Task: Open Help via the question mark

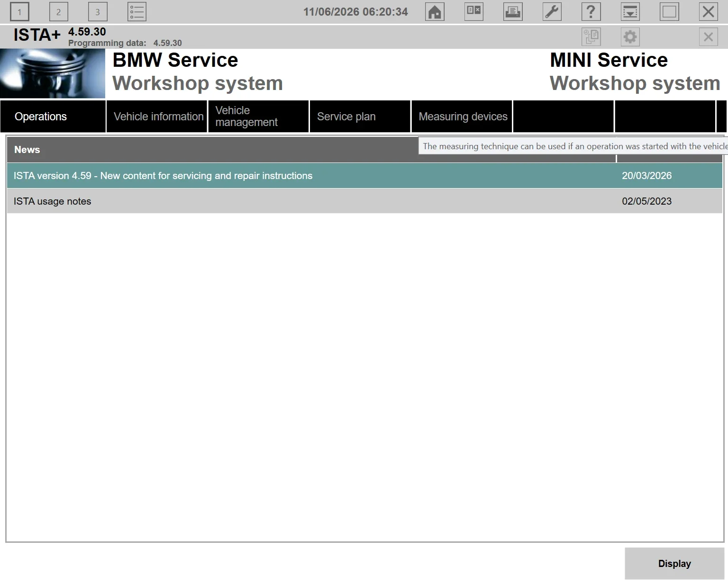Action: 591,12
